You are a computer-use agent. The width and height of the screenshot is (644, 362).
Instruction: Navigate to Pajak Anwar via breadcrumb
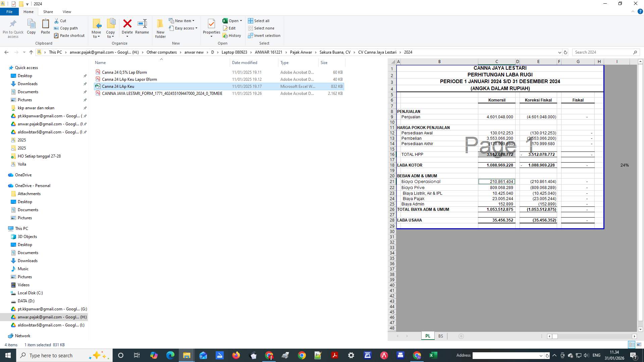coord(301,52)
